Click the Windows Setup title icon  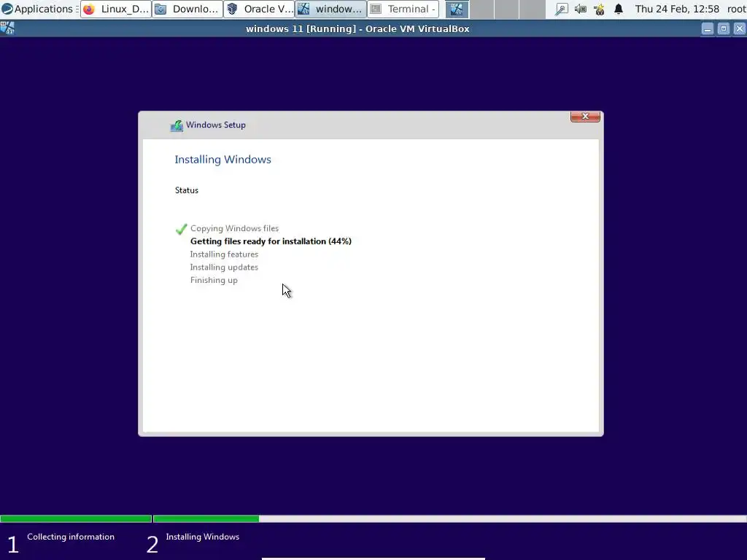click(x=177, y=125)
